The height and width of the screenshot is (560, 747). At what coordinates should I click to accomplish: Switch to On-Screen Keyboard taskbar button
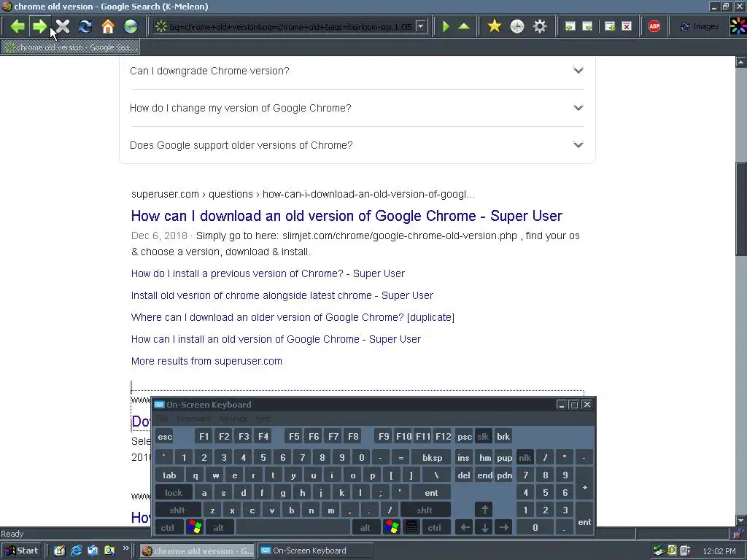pyautogui.click(x=314, y=551)
